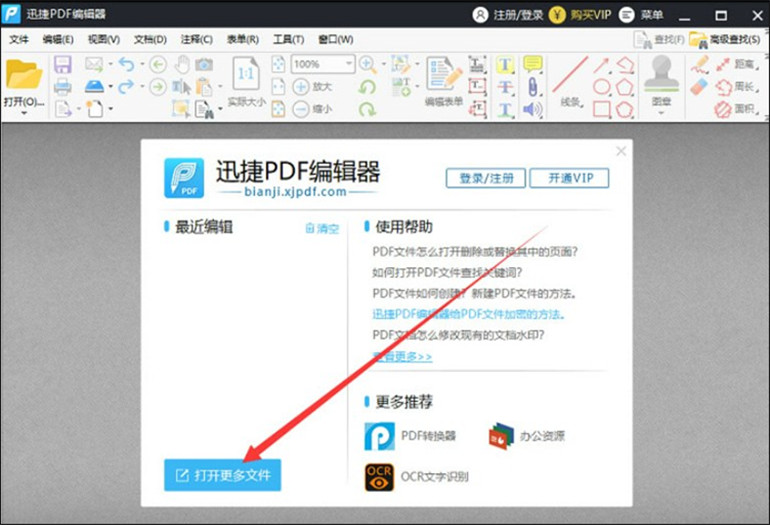Click the 清空 link to clear recent
Viewport: 770px width, 525px height.
(322, 228)
